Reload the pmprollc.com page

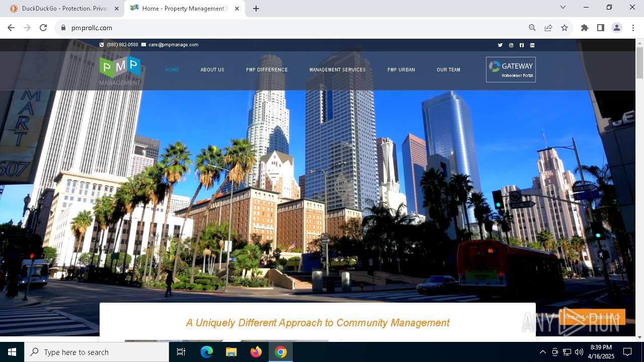[x=43, y=28]
